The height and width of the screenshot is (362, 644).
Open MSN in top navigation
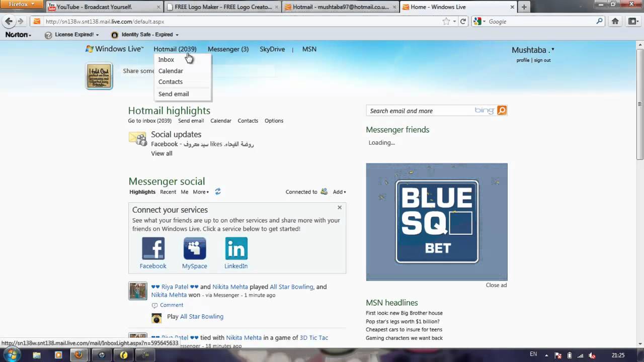[x=309, y=49]
